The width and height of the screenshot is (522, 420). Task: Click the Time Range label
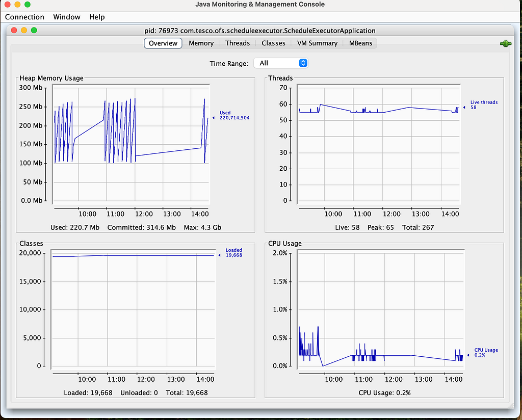click(x=229, y=63)
